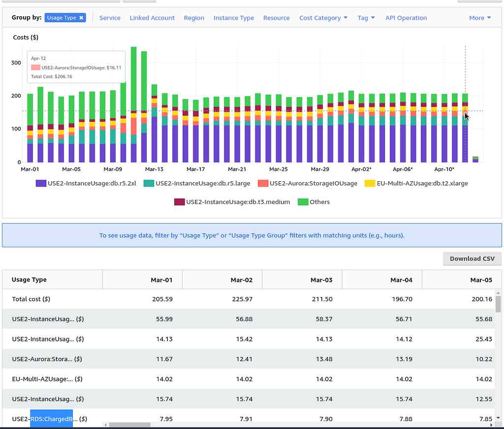Click the horizontal scrollbar left arrow
504x429 pixels.
105,425
